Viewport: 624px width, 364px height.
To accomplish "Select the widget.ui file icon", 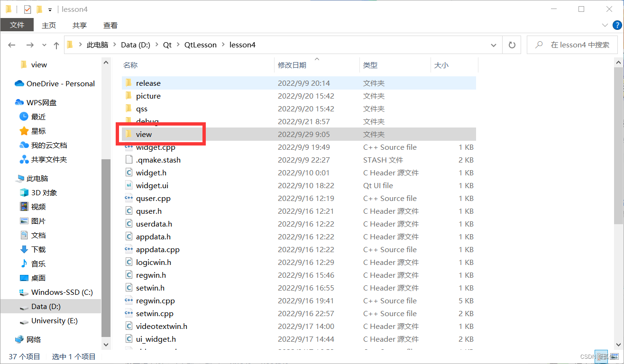I will pyautogui.click(x=128, y=185).
